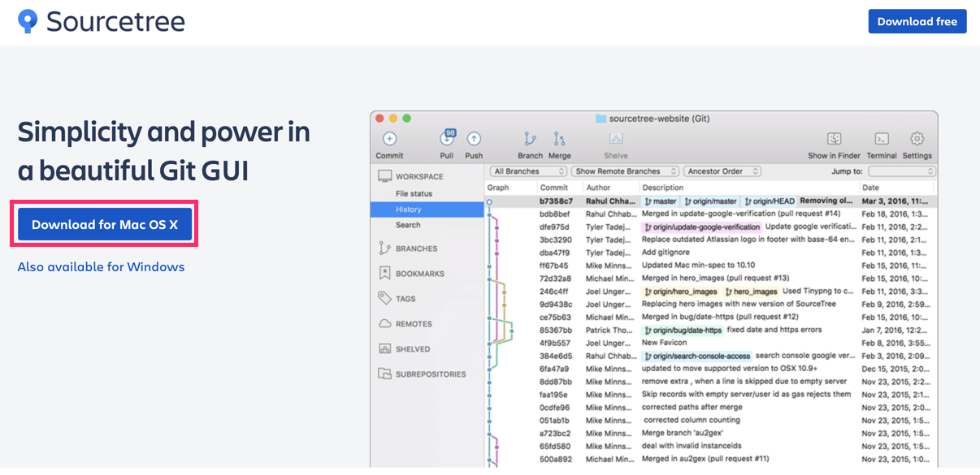Click the Sourcetree logo icon
Screen dimensions: 980x475
[28, 22]
